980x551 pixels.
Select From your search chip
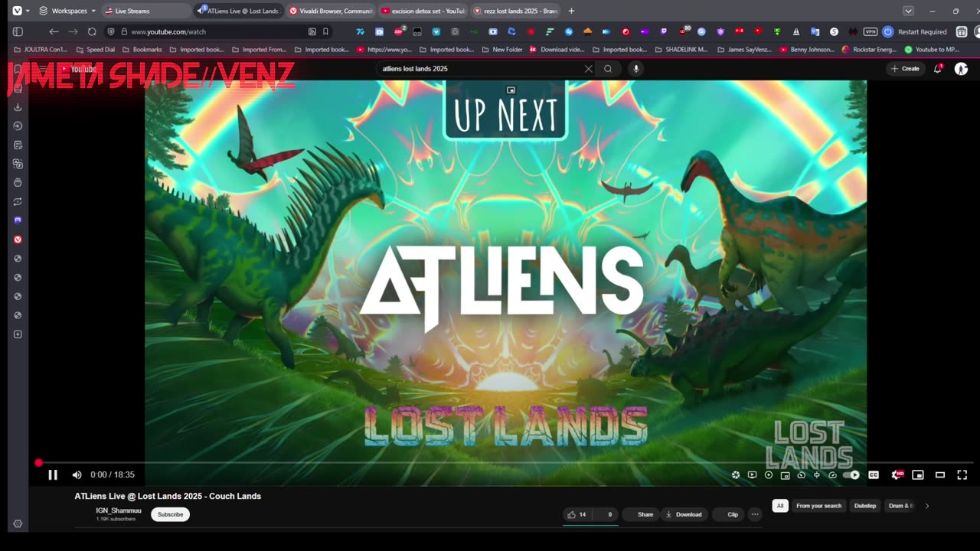coord(818,506)
